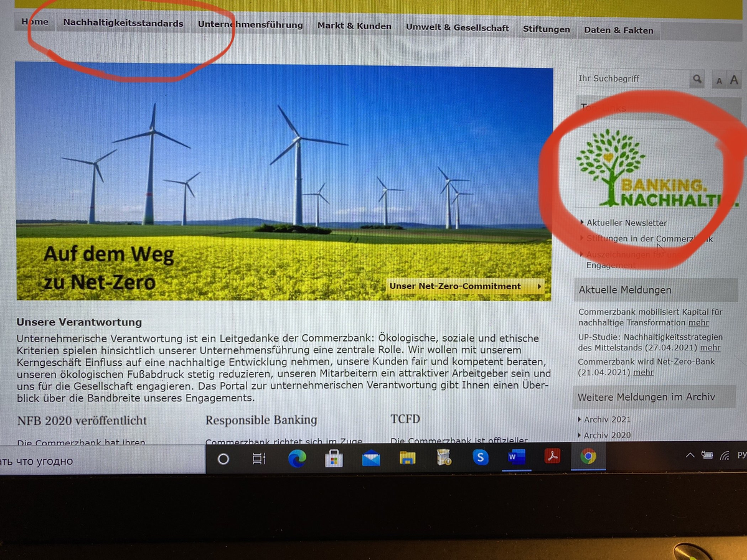Go to the Markt & Kunden tab
The width and height of the screenshot is (747, 560).
coord(354,26)
